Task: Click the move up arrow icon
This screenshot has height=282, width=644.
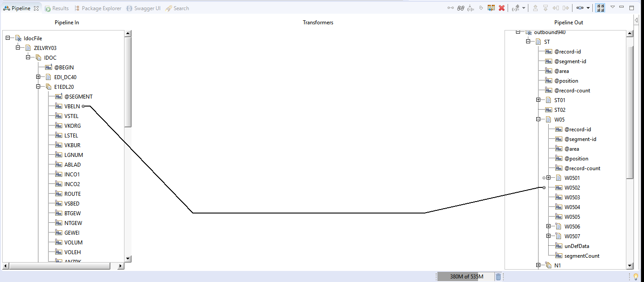Action: point(535,8)
